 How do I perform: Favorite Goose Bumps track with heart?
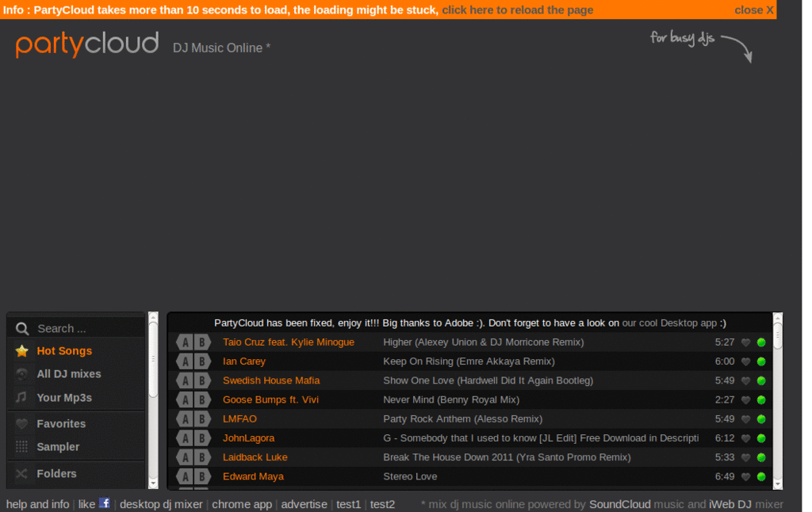point(745,399)
